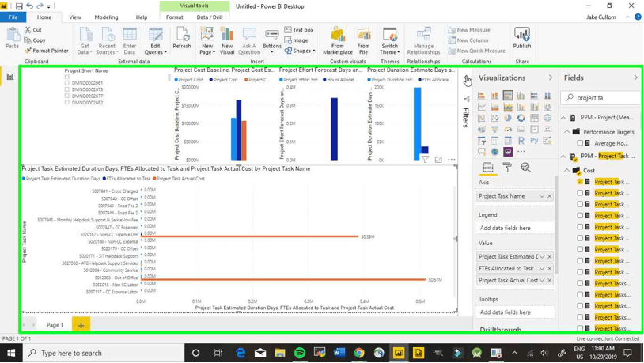Add a new page with plus button
644x363 pixels.
[81, 325]
